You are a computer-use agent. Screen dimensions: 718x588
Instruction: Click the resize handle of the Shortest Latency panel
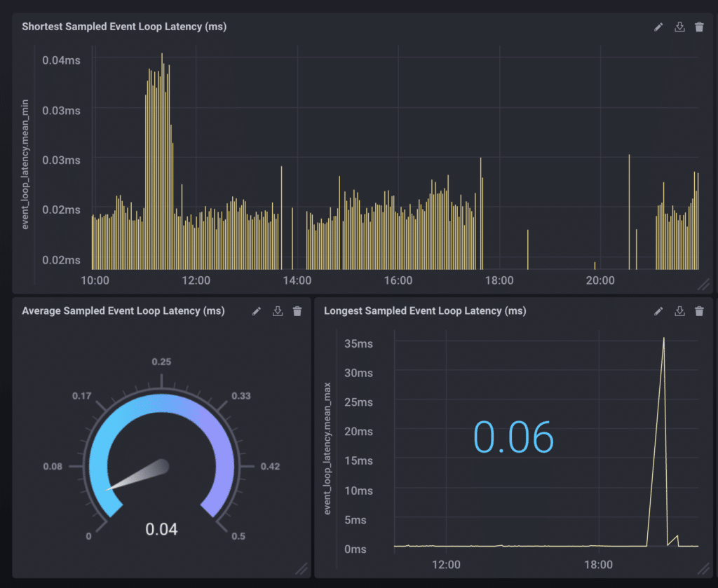tap(703, 284)
